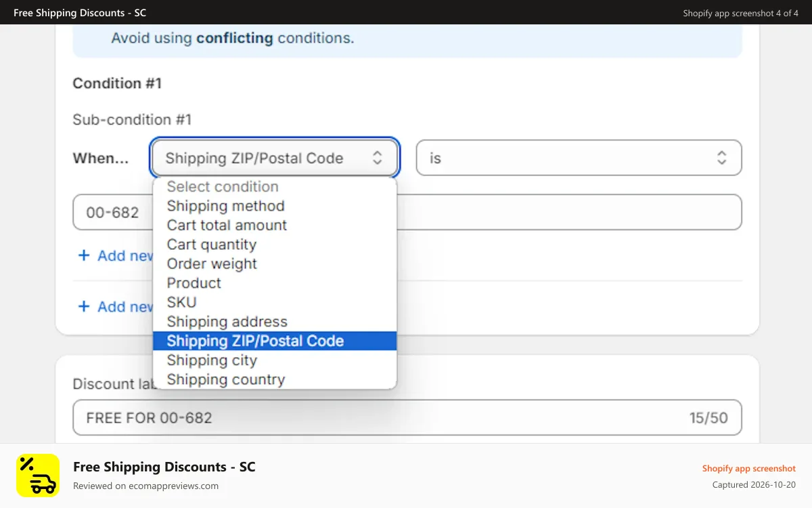Image resolution: width=812 pixels, height=508 pixels.
Task: Open the Shipping ZIP/Postal Code condition dropdown
Action: pyautogui.click(x=275, y=158)
